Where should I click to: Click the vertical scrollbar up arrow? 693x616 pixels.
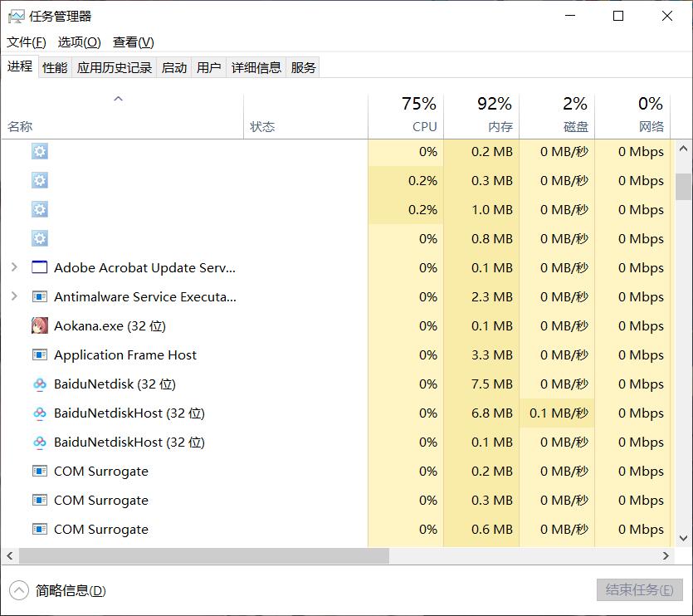[x=683, y=149]
